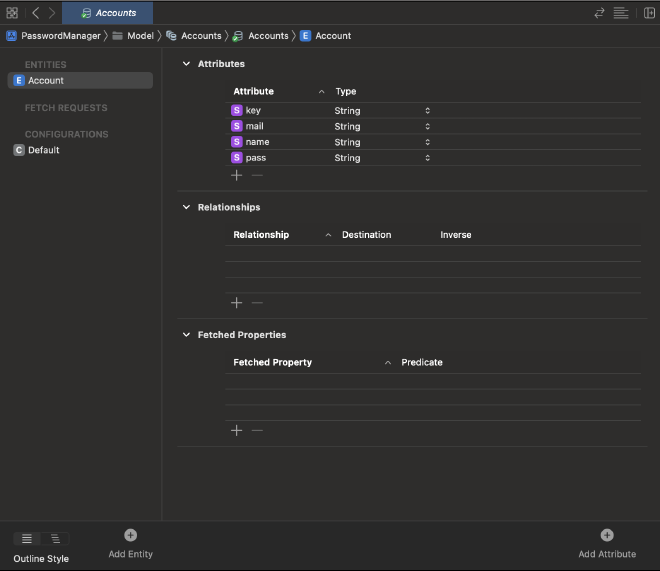Click the plus under the Attributes table

pos(237,175)
